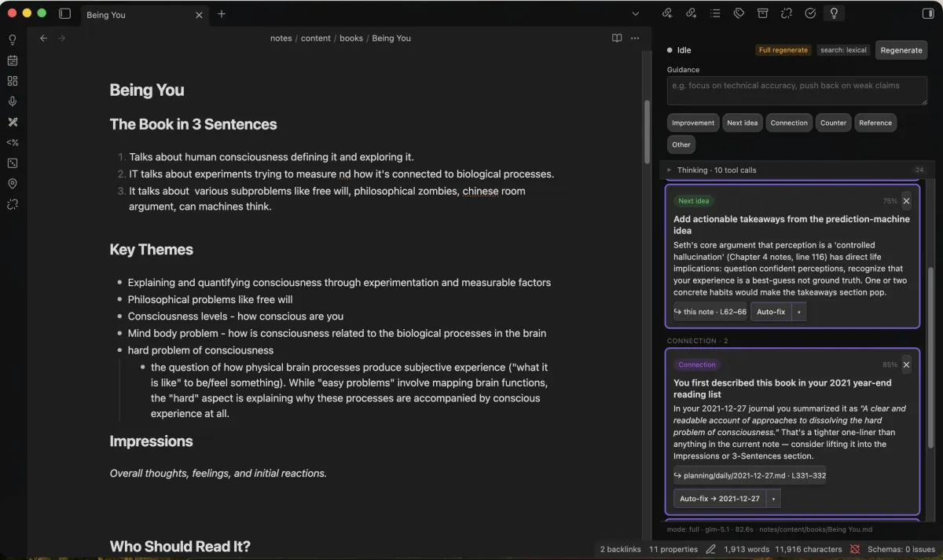
Task: Open the daily note calendar icon in the left ribbon
Action: [13, 60]
